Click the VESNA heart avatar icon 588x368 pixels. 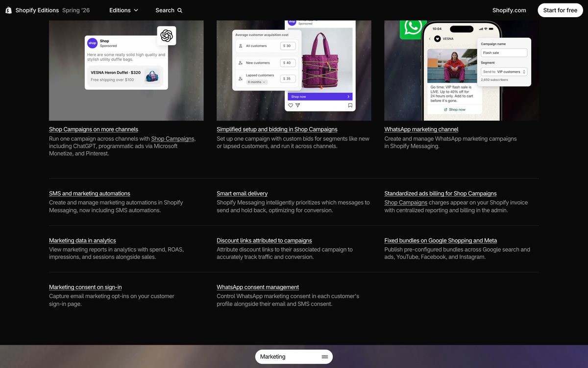(438, 38)
